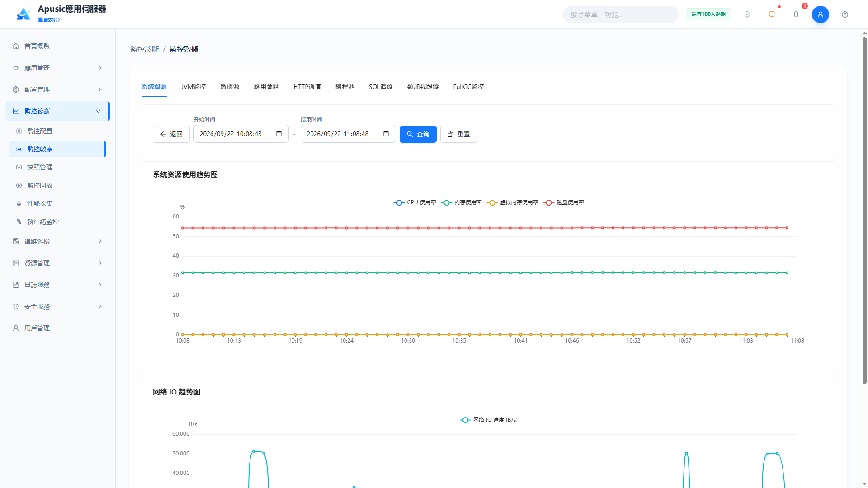
Task: Go to 首頁概覽 in sidebar
Action: tap(58, 46)
